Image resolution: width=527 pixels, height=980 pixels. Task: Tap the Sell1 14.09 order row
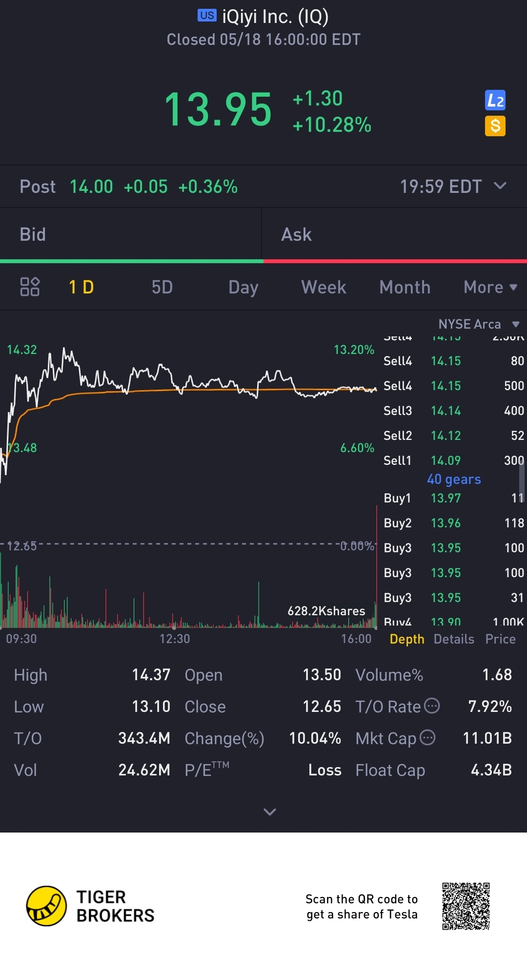pyautogui.click(x=454, y=460)
